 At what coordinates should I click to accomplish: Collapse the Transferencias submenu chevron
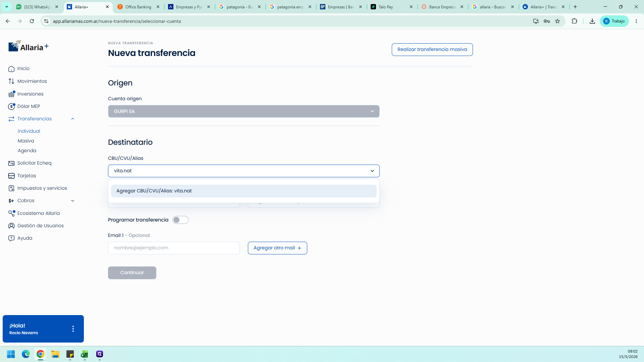[73, 119]
